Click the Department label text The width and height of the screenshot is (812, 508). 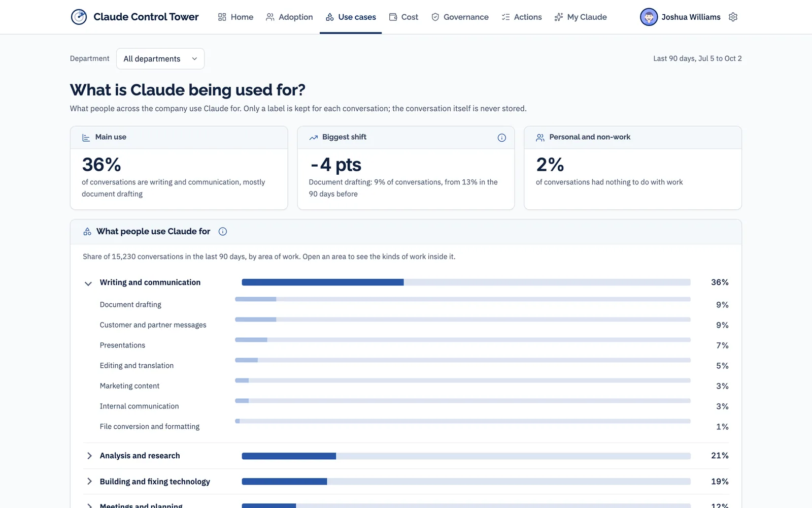90,58
